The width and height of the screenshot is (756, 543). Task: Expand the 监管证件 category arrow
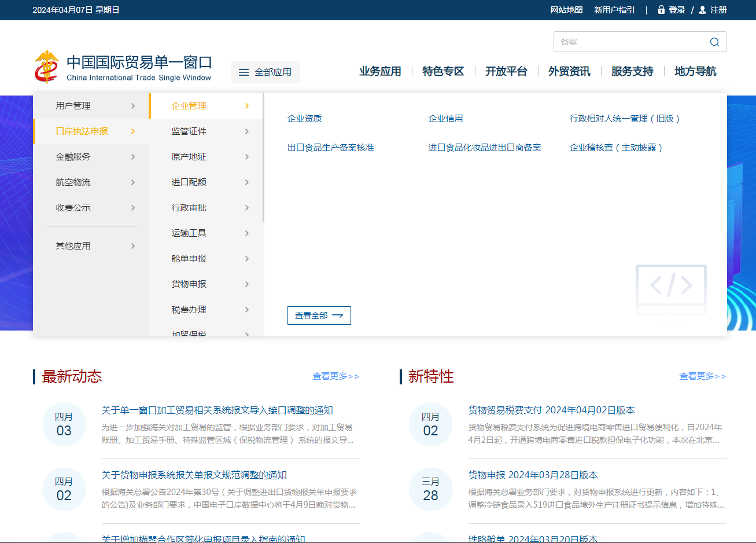247,131
